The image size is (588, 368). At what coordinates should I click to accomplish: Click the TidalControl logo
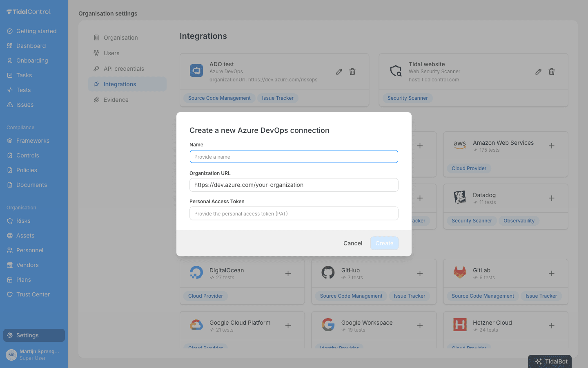click(x=29, y=11)
